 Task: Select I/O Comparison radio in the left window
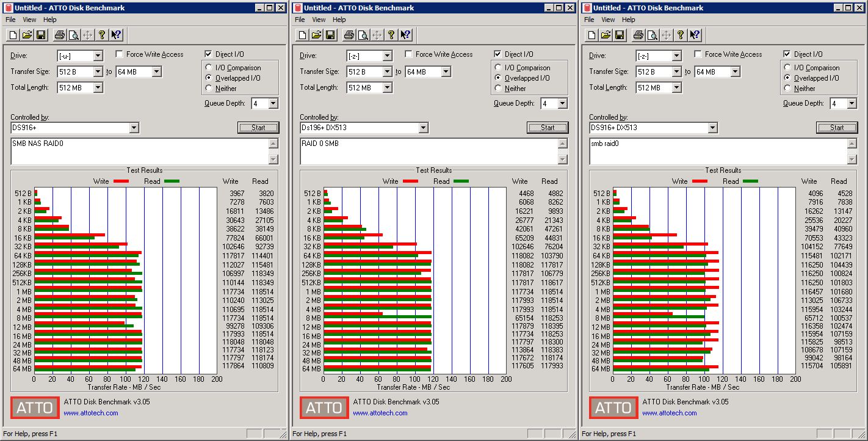(209, 68)
